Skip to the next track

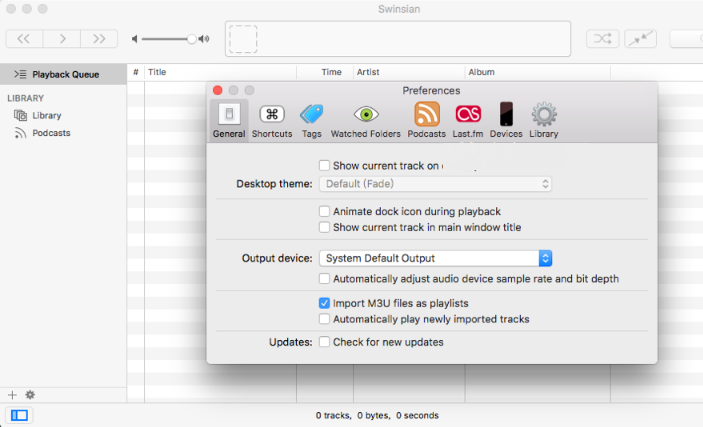(99, 39)
